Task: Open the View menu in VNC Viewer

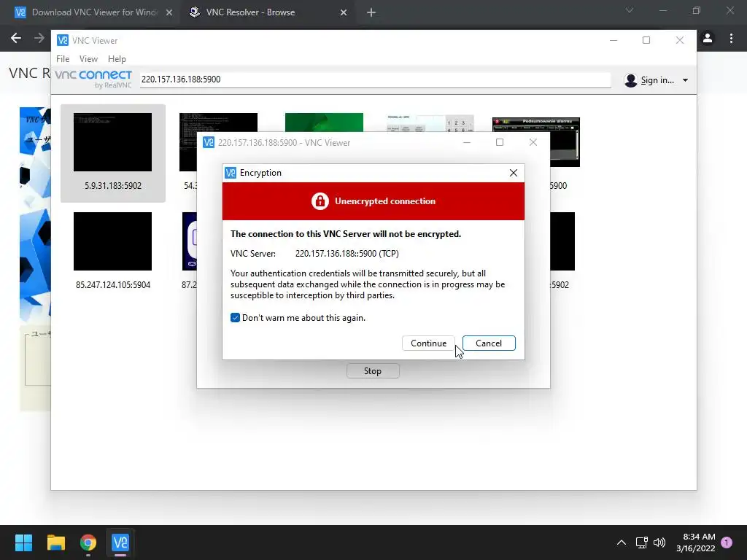Action: click(88, 58)
